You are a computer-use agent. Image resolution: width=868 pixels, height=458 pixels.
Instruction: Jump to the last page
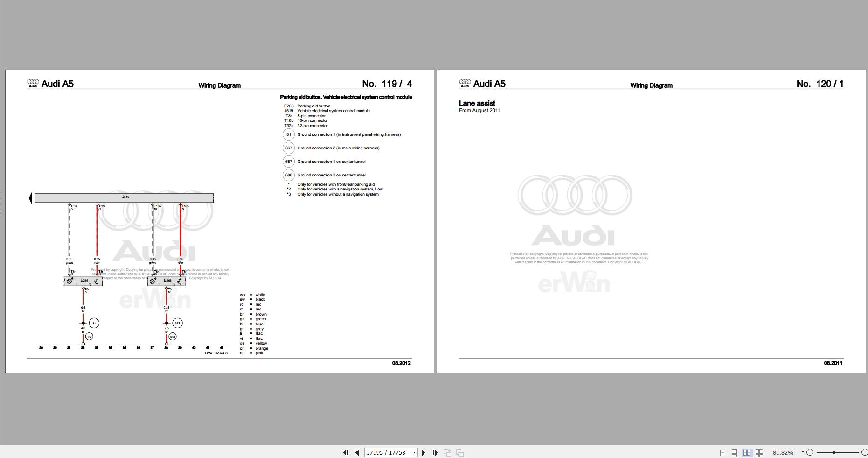pos(435,452)
